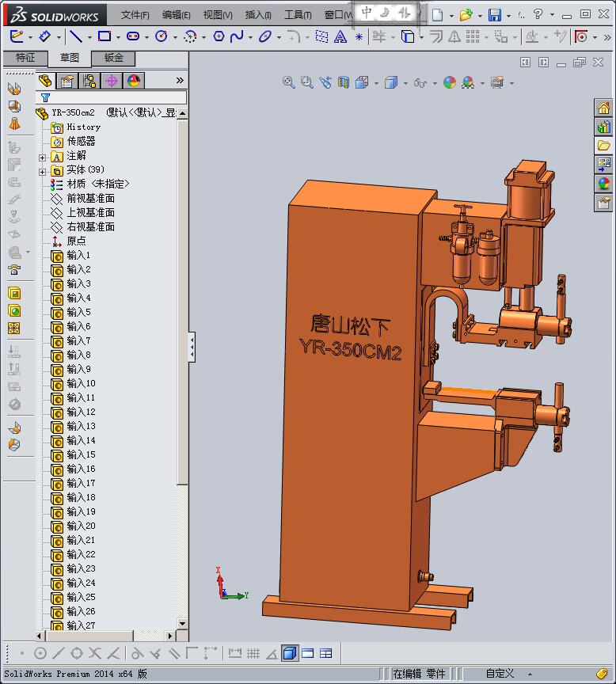Select the Corner Rectangle tool

tap(105, 36)
